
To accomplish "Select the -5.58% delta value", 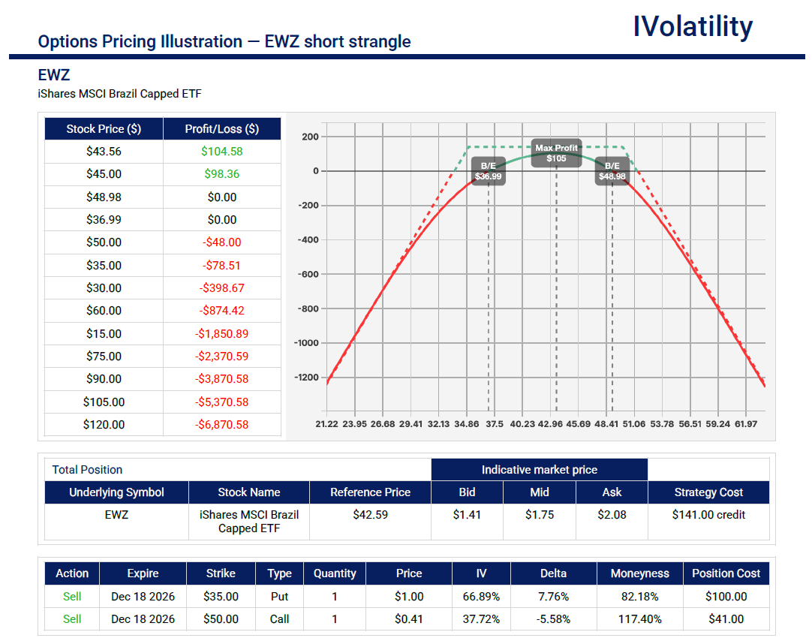I will (553, 619).
